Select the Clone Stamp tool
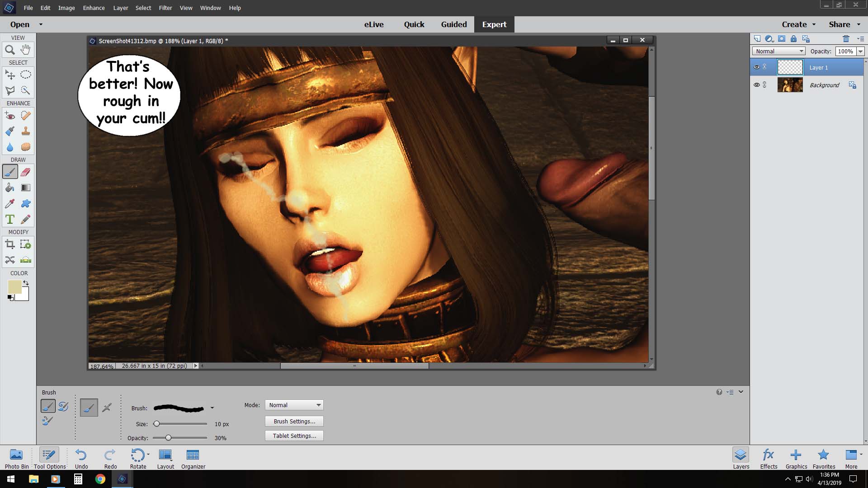 pyautogui.click(x=26, y=131)
